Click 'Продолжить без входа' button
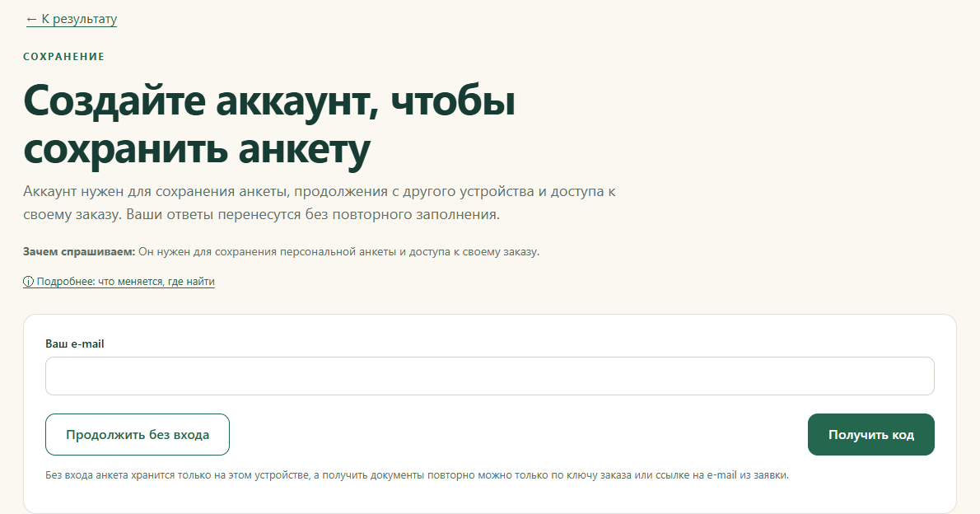 tap(138, 435)
